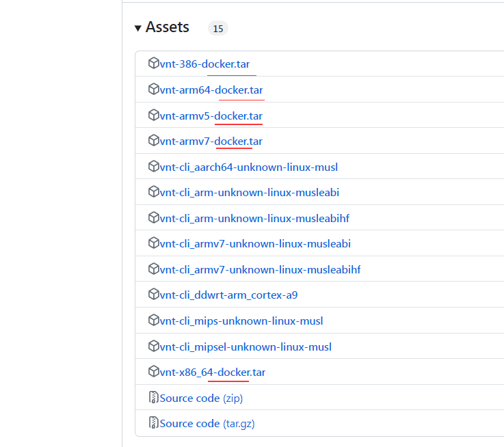Open vnt-cli_mips-unknown-linux-musl link
This screenshot has width=504, height=447.
[241, 321]
